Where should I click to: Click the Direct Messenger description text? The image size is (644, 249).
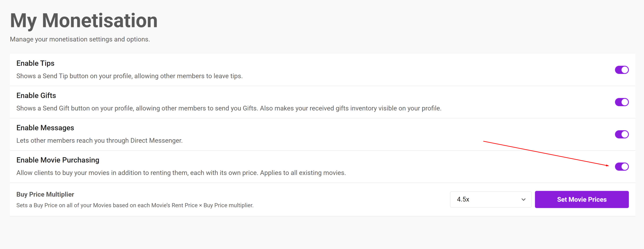(x=99, y=140)
